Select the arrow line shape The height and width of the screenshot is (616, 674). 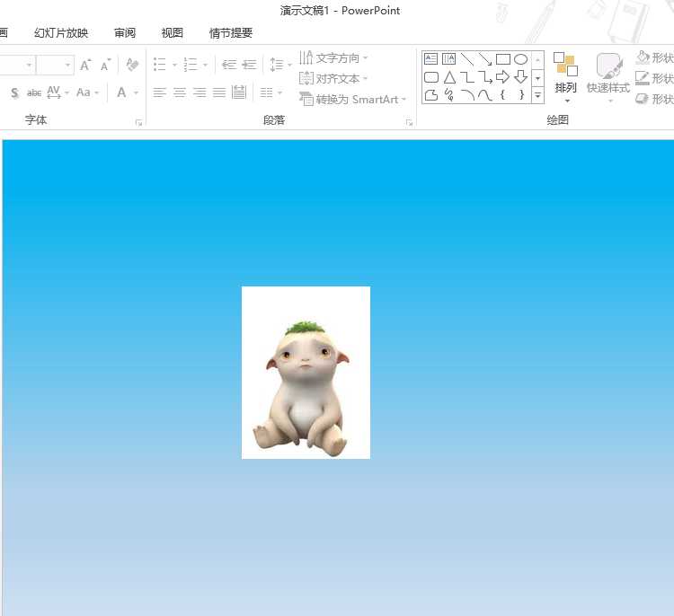[485, 59]
